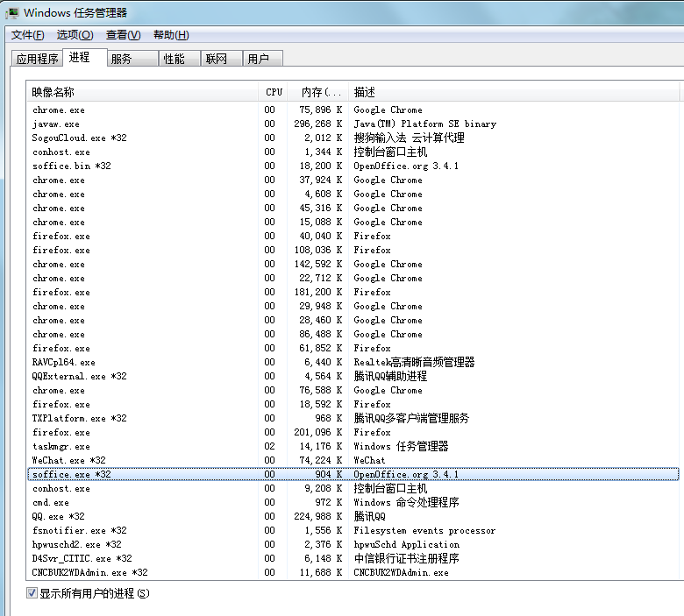This screenshot has width=684, height=616.
Task: Select the hpwuschd2.exe *32 process
Action: (x=353, y=544)
